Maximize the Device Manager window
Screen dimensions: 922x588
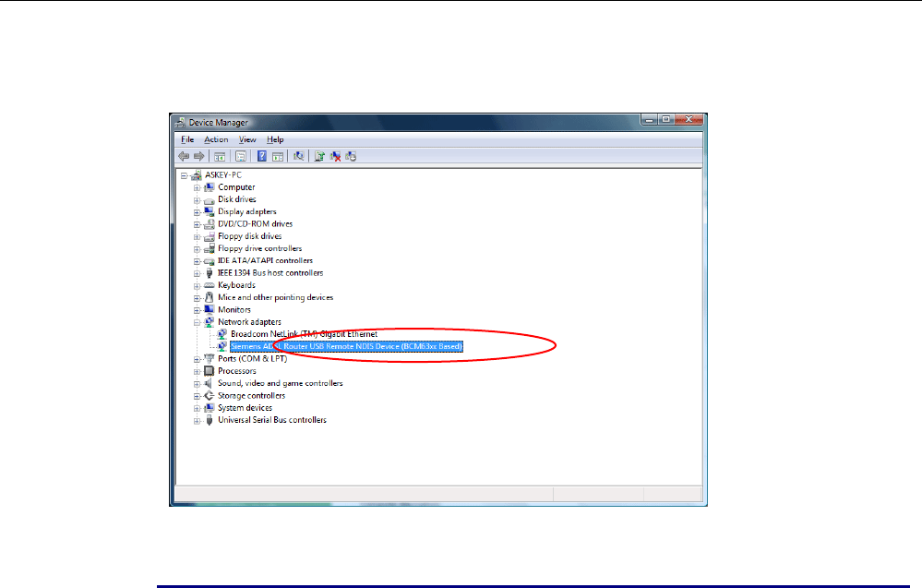point(665,119)
